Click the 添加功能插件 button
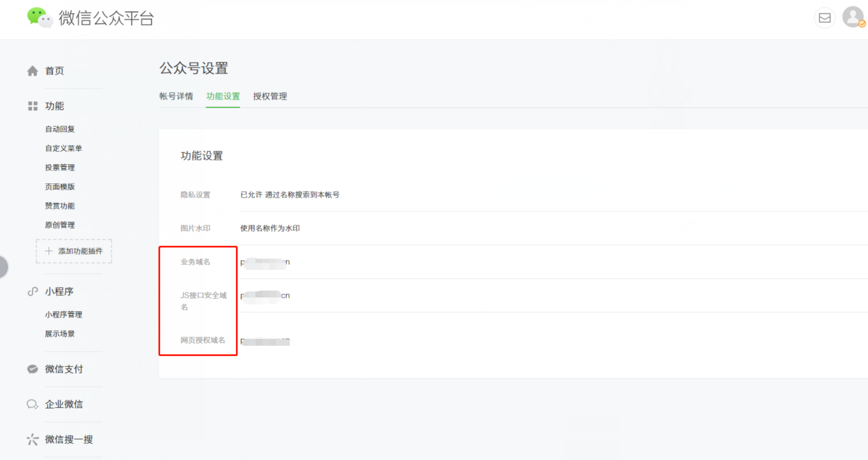The height and width of the screenshot is (460, 868). pyautogui.click(x=74, y=252)
